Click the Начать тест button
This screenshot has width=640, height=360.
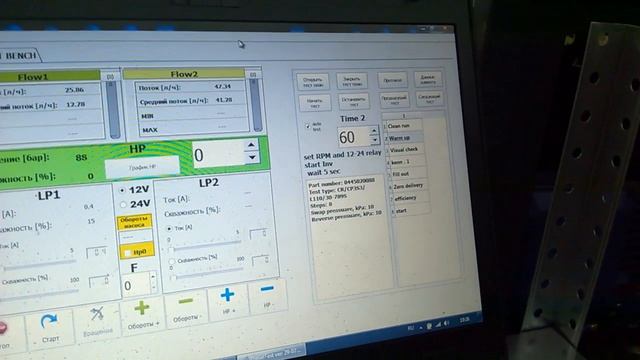pyautogui.click(x=314, y=102)
